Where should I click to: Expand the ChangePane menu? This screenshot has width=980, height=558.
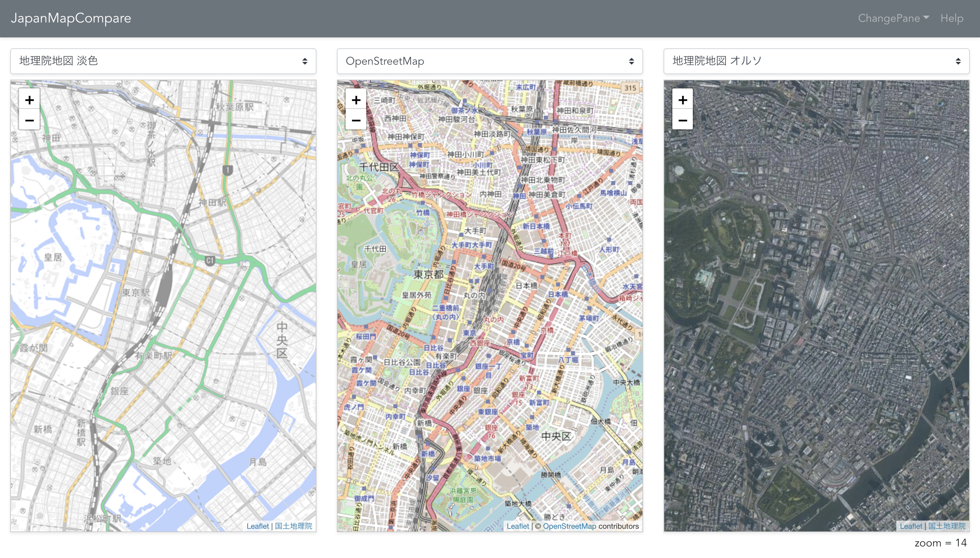point(893,18)
